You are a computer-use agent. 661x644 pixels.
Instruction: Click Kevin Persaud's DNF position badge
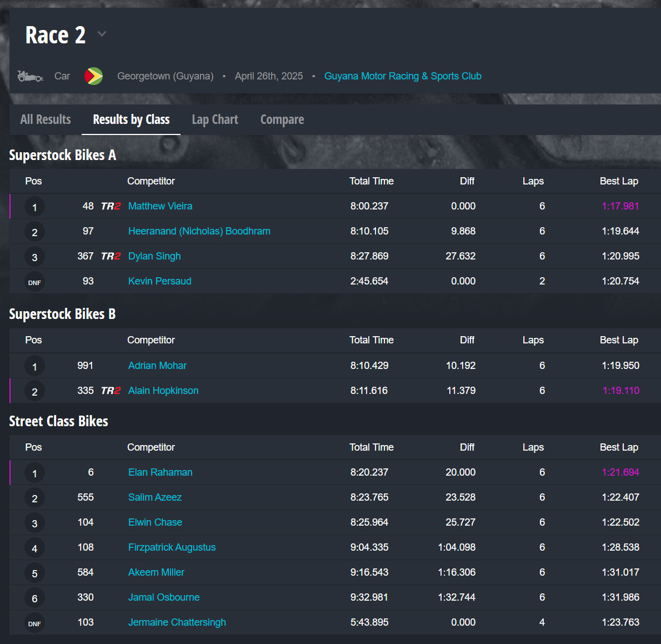point(34,282)
